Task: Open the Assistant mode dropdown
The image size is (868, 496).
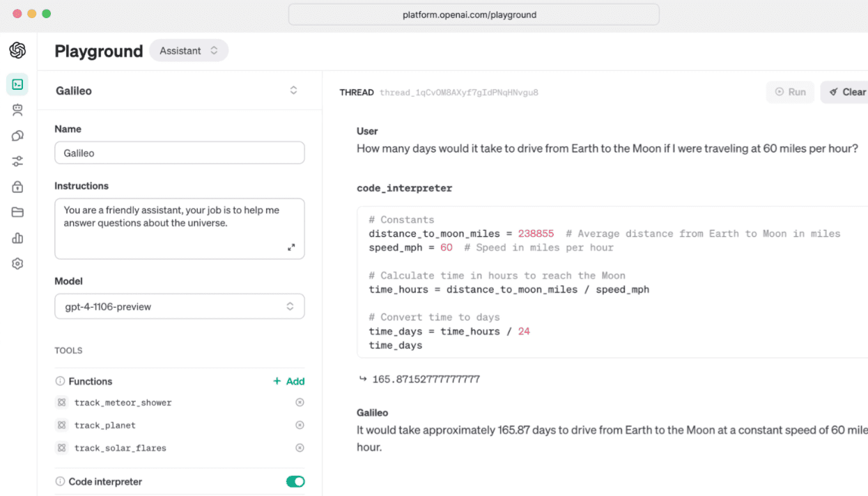Action: click(189, 51)
